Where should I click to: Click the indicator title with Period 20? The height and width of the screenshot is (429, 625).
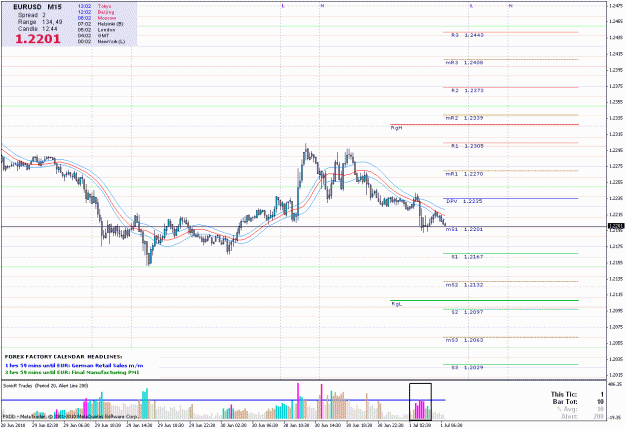45,386
